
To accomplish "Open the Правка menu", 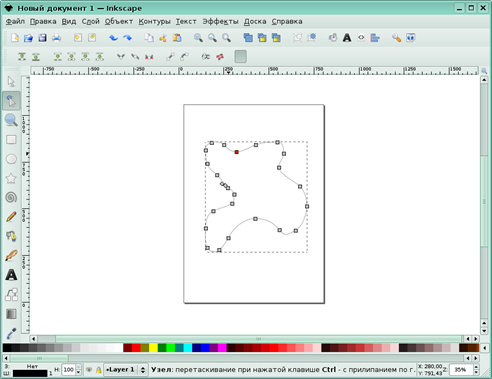I will 43,21.
